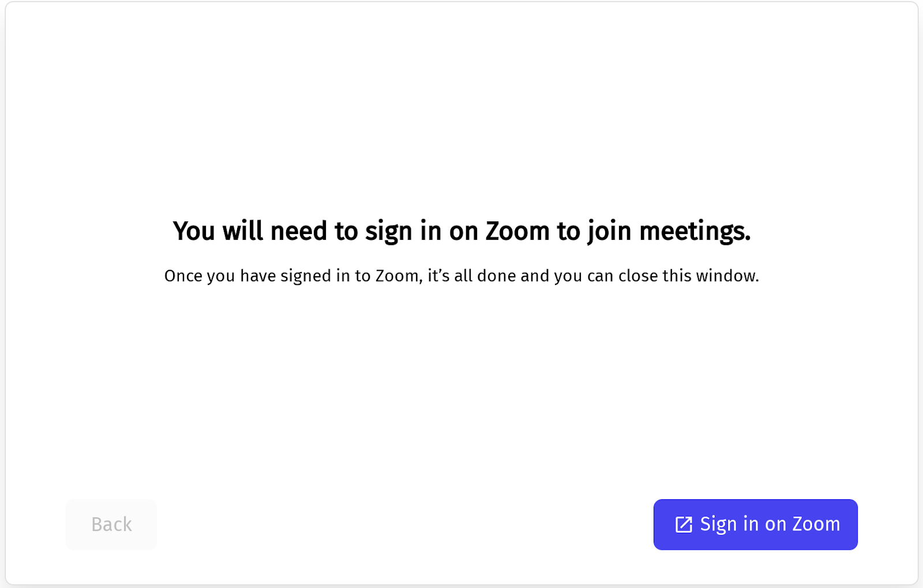
Task: Return using the Back button at bottom left
Action: [111, 525]
